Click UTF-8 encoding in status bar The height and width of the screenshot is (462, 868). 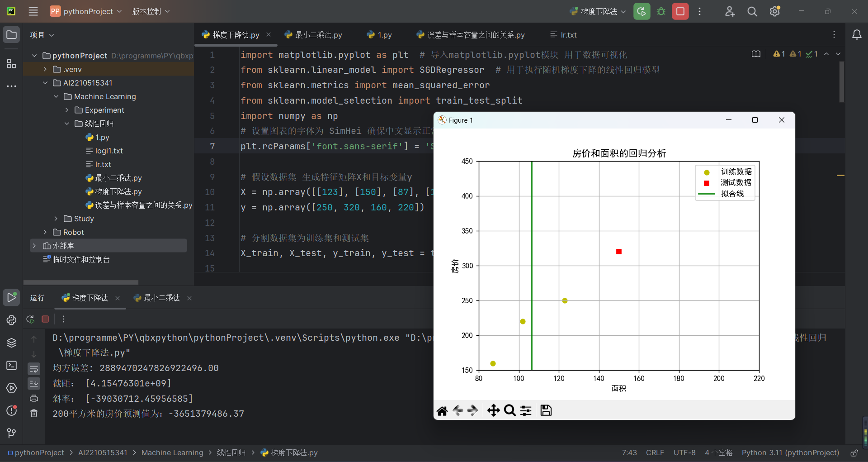pyautogui.click(x=684, y=453)
